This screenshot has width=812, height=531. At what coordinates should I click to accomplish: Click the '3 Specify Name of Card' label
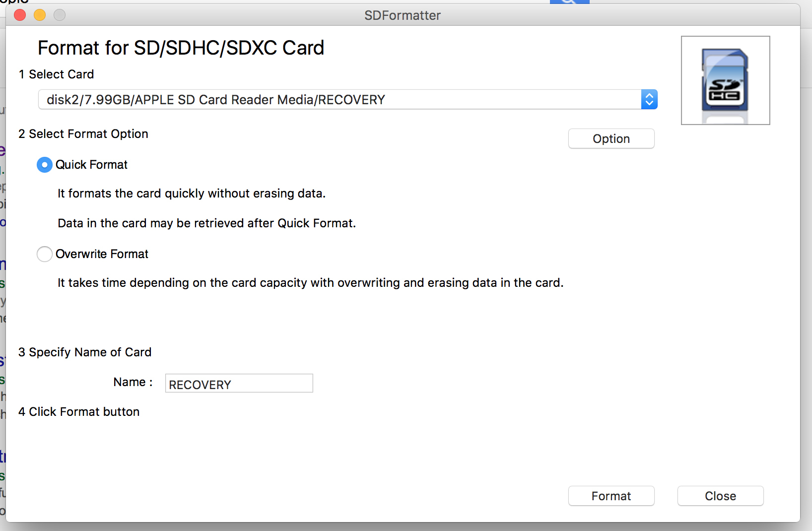click(x=85, y=352)
